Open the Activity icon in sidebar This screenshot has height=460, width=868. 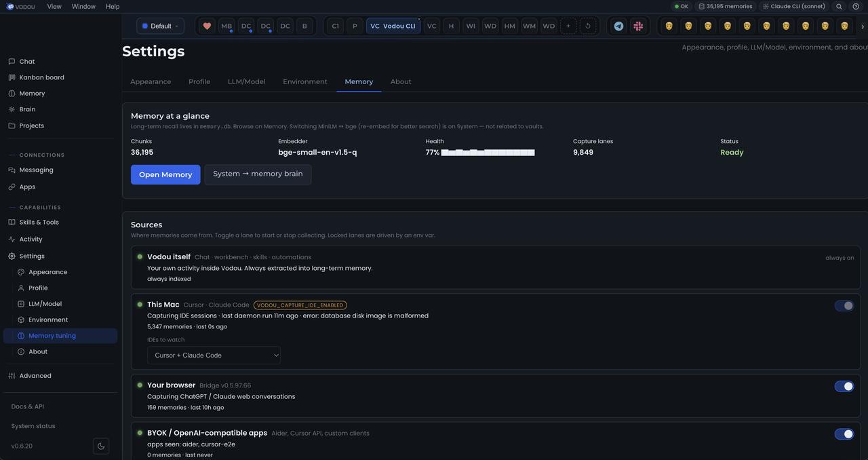pos(12,239)
